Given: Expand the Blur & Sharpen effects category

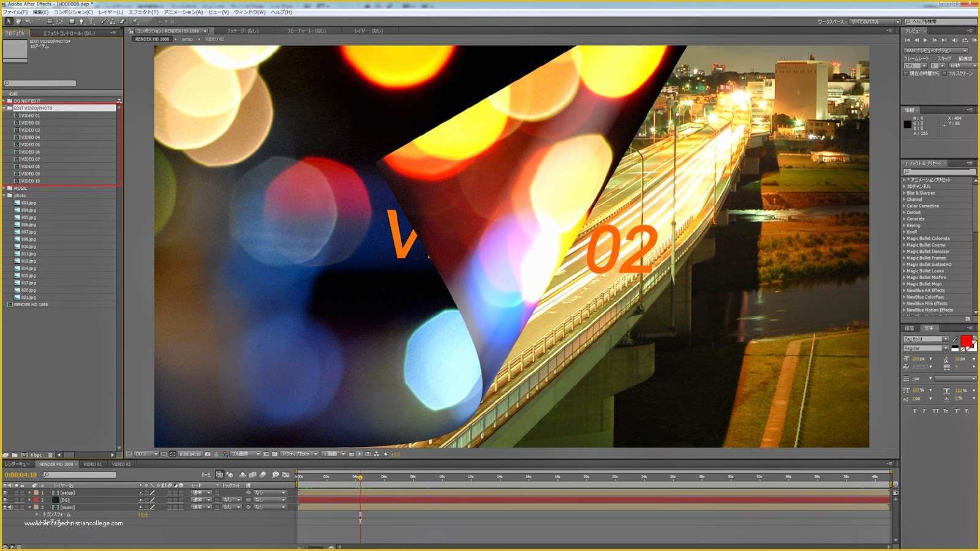Looking at the screenshot, I should click(x=904, y=193).
